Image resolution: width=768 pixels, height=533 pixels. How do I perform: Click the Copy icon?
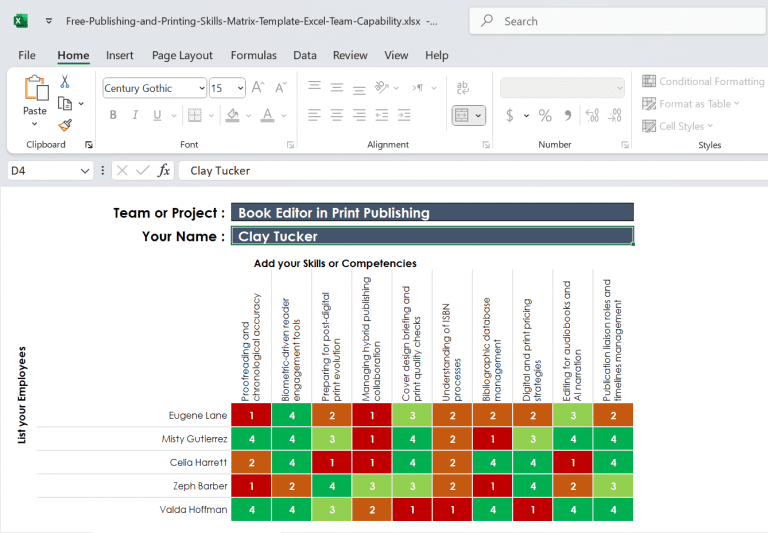[x=65, y=103]
